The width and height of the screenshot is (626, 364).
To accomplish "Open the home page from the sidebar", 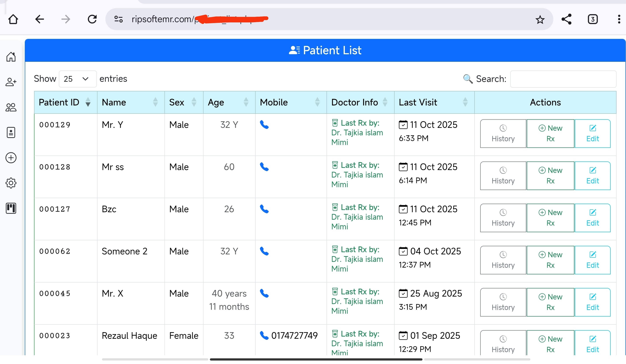I will 11,57.
